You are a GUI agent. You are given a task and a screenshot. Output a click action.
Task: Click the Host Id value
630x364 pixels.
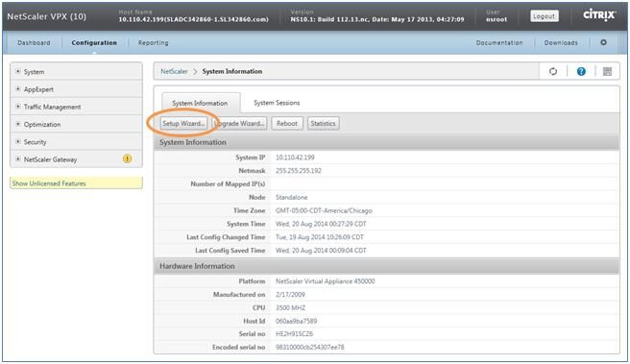(296, 321)
